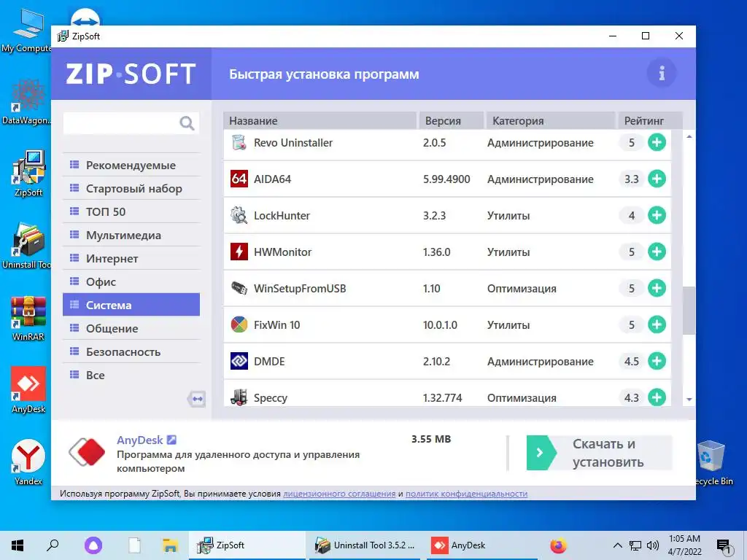Click the WinSetupFromUSB flash drive icon
747x560 pixels.
[239, 288]
